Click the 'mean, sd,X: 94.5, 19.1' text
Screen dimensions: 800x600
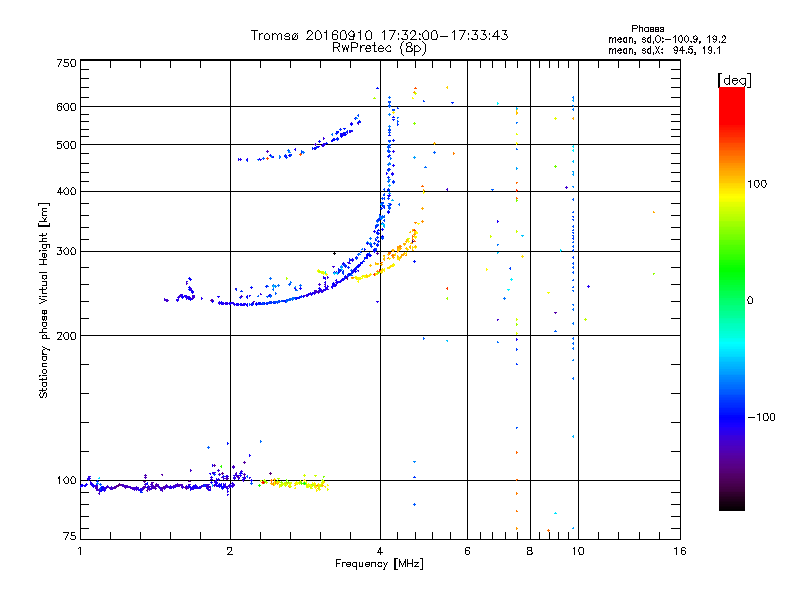click(x=664, y=50)
